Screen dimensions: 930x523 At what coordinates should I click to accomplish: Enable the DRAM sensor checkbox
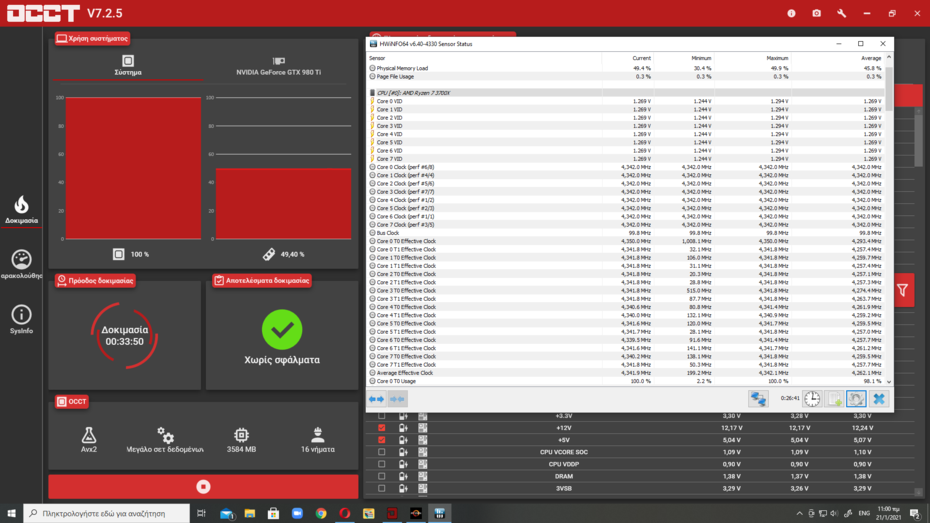[x=381, y=477]
